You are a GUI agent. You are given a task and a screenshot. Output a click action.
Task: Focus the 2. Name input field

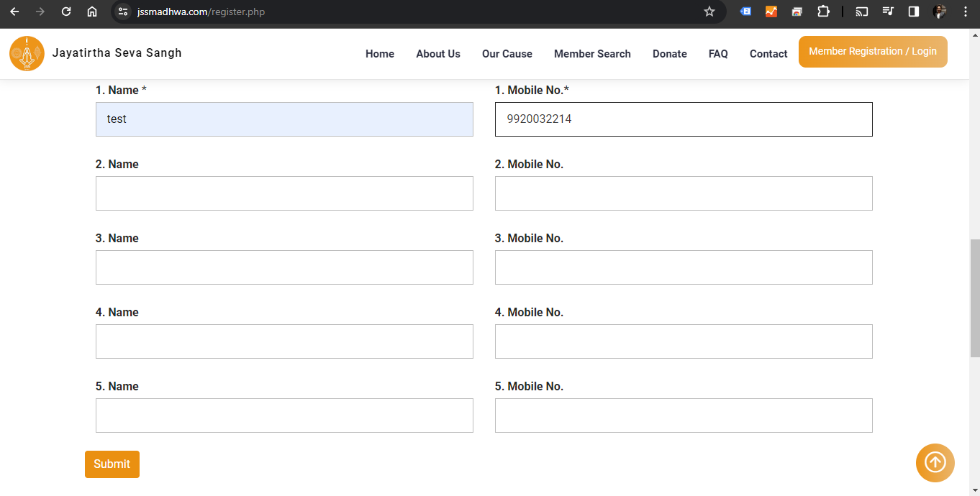[284, 193]
